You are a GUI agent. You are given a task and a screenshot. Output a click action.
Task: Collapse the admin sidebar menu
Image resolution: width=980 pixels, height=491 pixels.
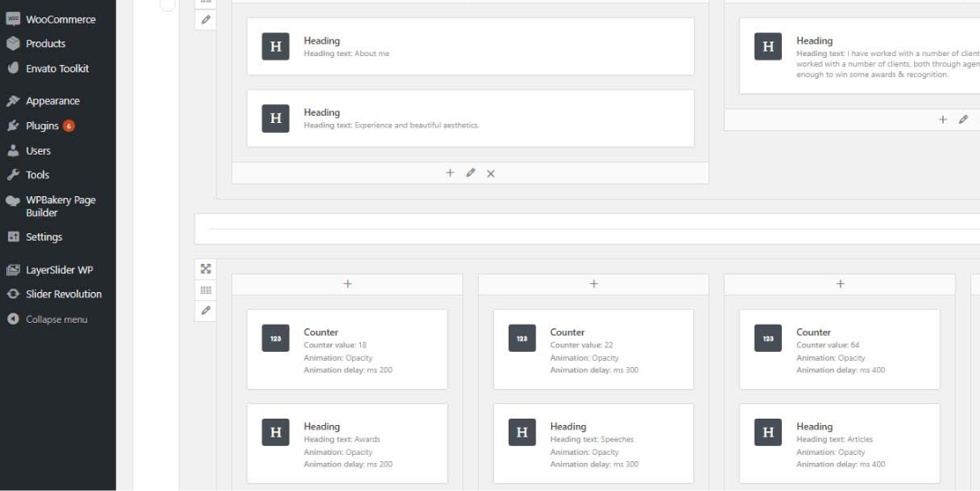click(x=58, y=319)
